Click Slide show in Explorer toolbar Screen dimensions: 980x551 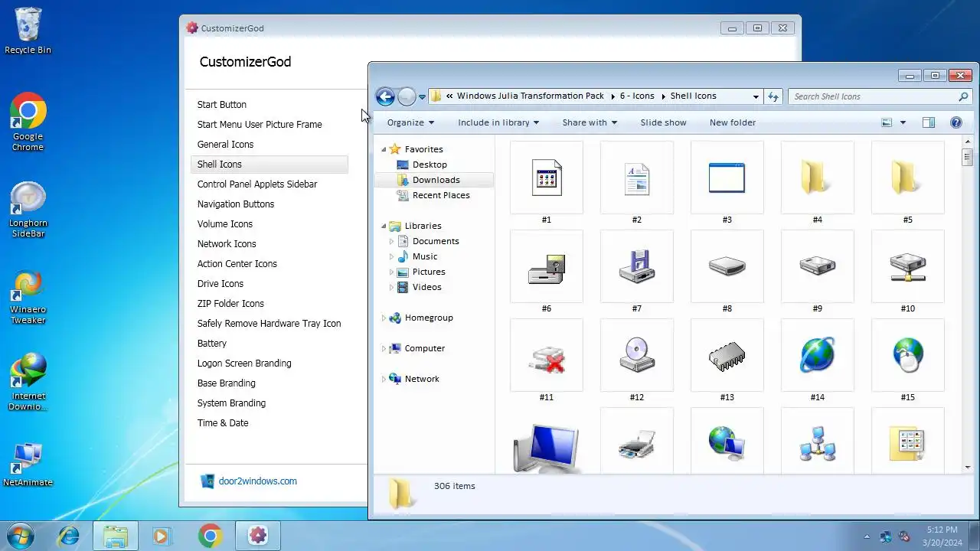tap(663, 122)
